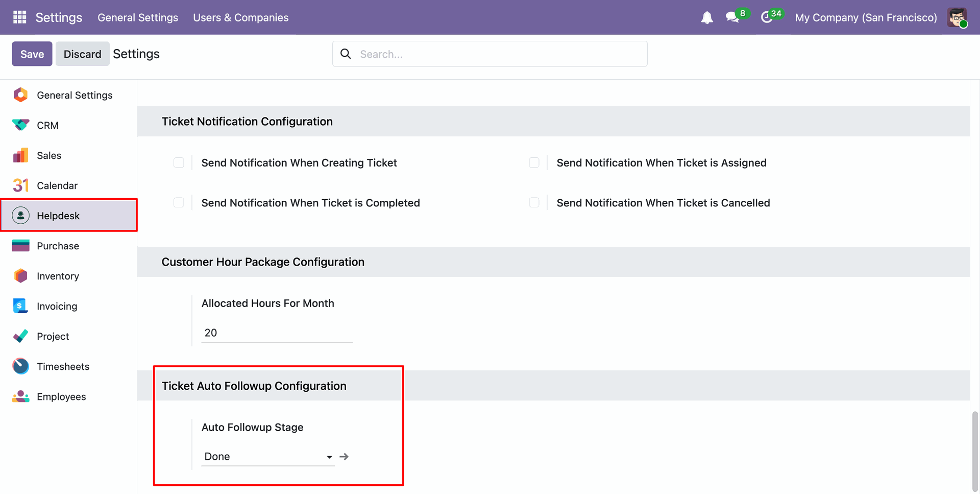This screenshot has width=980, height=494.
Task: Open the company switcher My Company (San Francisco)
Action: 866,17
